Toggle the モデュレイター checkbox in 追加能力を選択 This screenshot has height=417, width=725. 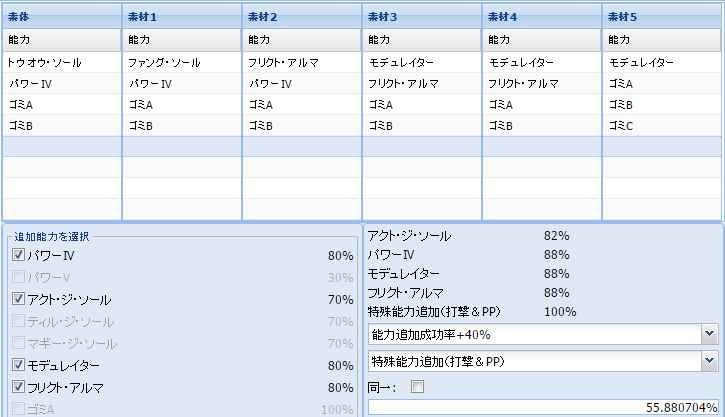[x=19, y=365]
